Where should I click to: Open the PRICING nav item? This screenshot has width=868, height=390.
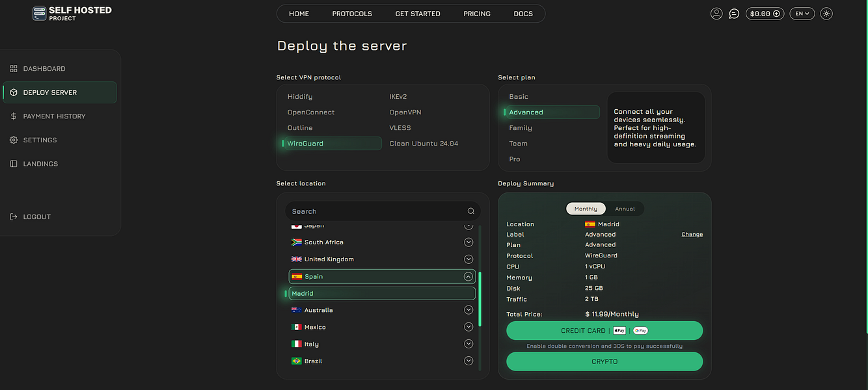click(x=477, y=14)
